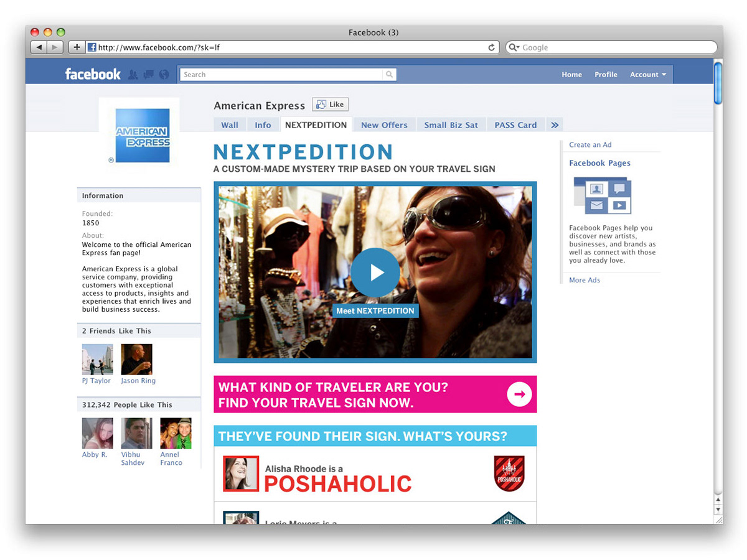The width and height of the screenshot is (747, 560).
Task: Click the Facebook Pages ad illustration
Action: 602,195
